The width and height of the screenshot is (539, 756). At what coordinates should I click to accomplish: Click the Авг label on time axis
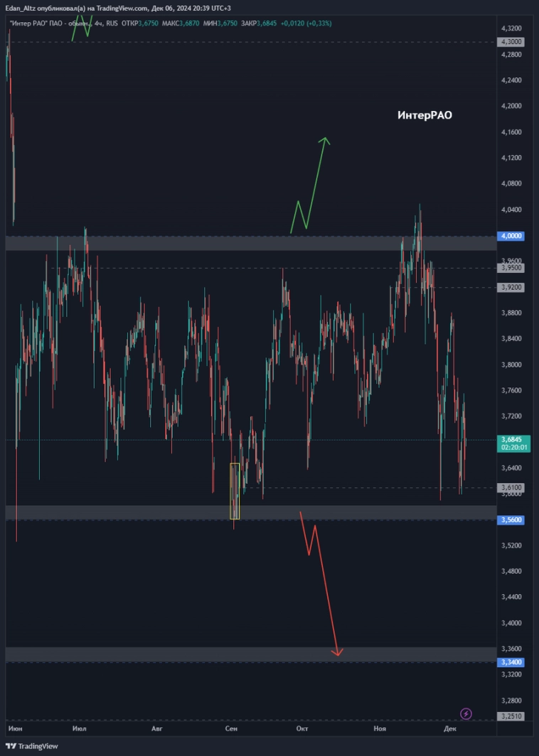(x=157, y=728)
